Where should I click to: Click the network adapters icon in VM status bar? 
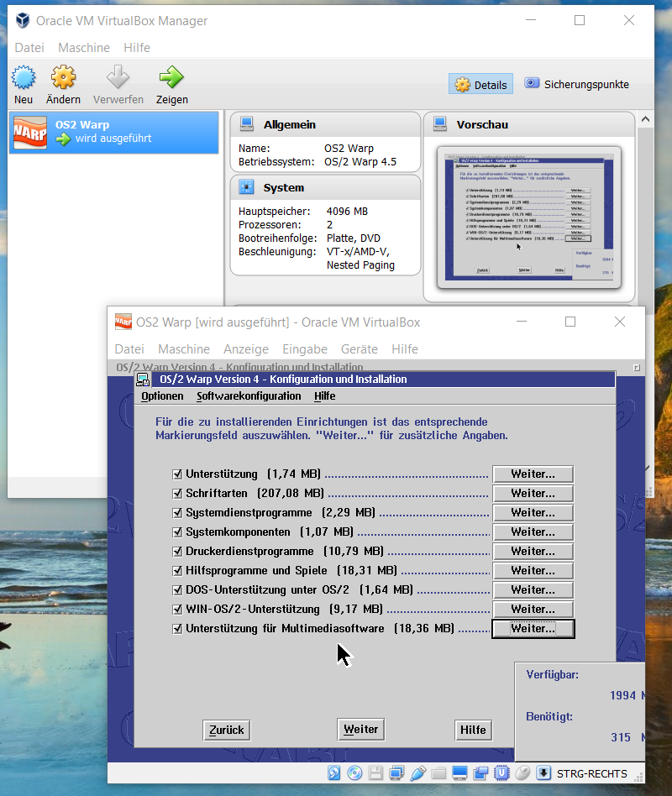point(396,773)
